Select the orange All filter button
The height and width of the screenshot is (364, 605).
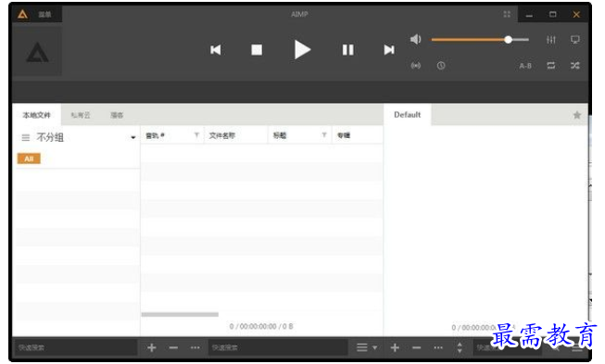pyautogui.click(x=29, y=158)
